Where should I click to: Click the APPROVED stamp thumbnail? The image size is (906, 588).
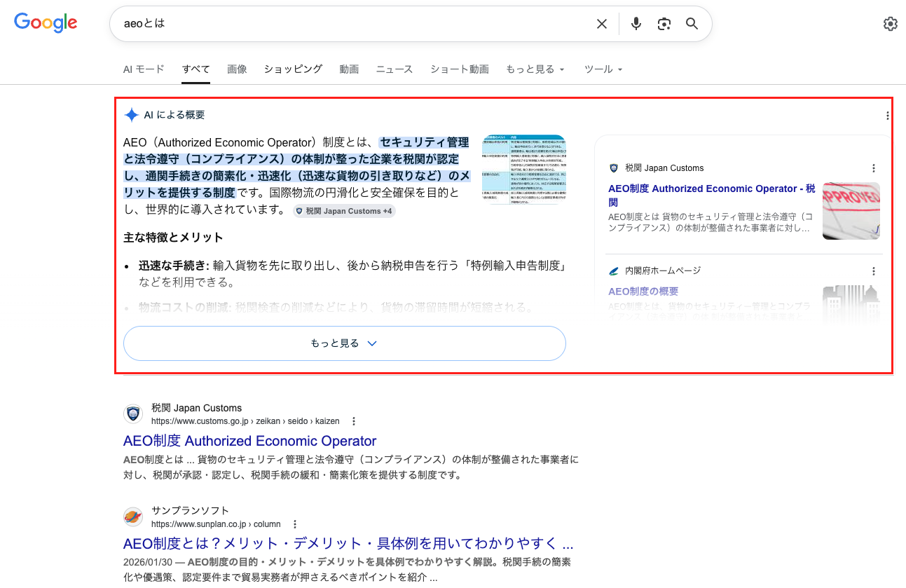point(851,211)
